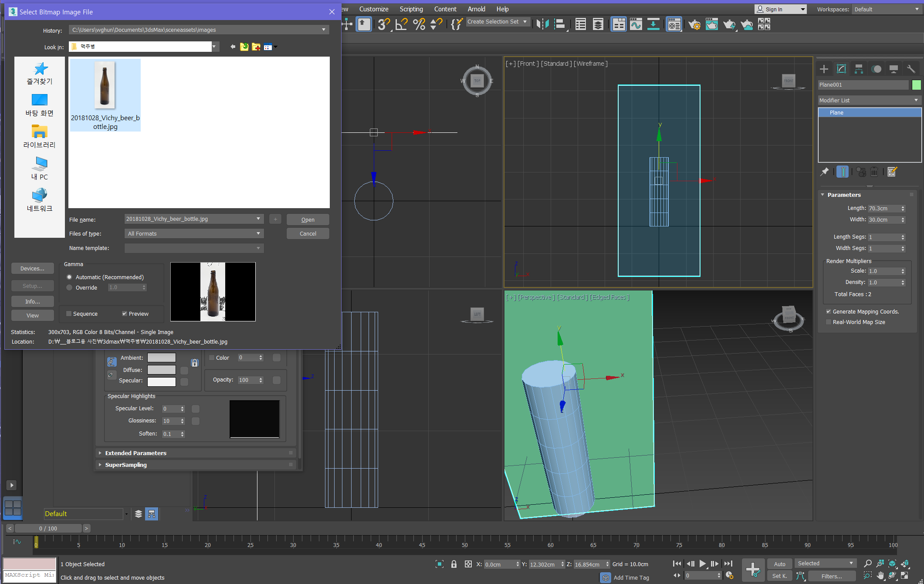Expand the Files of type dropdown
Viewport: 924px width, 584px height.
(194, 234)
